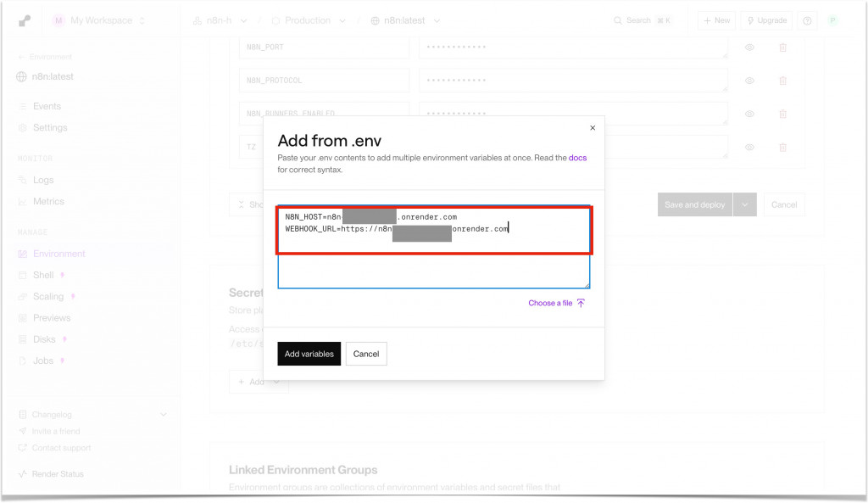Go back via Environment breadcrumb link

tap(45, 57)
